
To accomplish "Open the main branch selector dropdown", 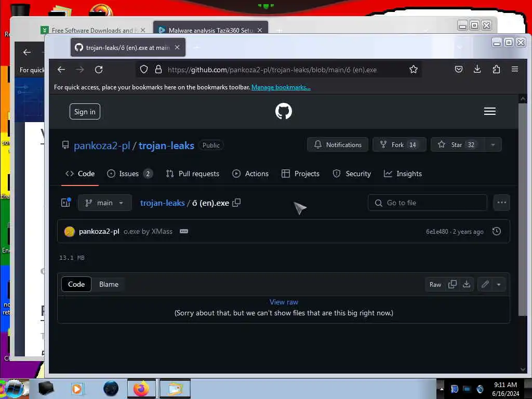I will point(104,203).
